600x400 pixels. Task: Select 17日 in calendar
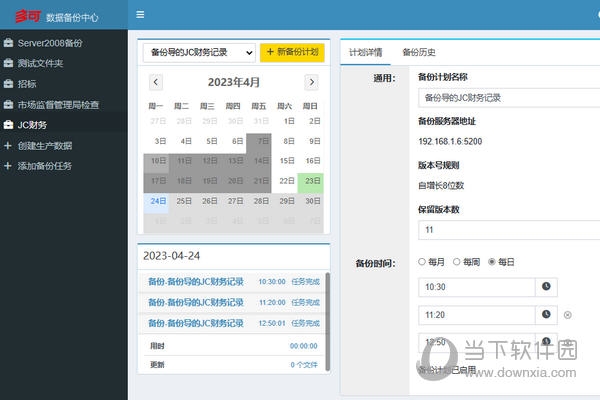pyautogui.click(x=158, y=181)
